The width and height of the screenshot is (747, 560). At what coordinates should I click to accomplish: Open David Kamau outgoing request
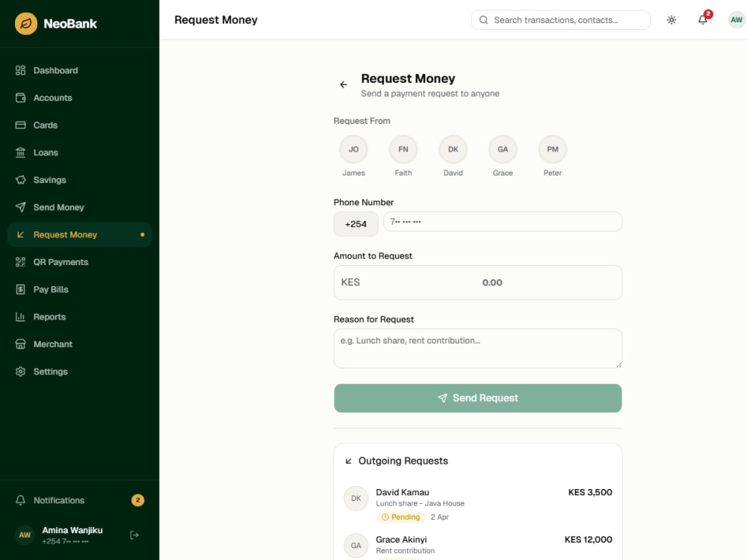478,504
